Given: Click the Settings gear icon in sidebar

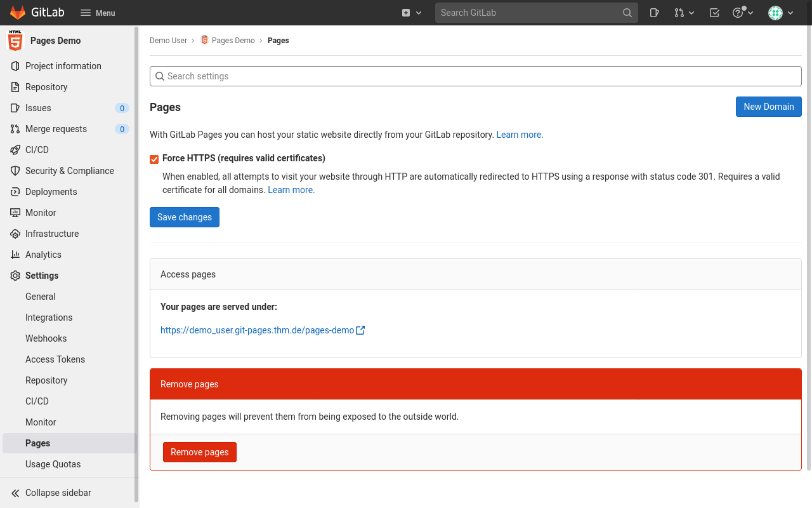Looking at the screenshot, I should (15, 276).
